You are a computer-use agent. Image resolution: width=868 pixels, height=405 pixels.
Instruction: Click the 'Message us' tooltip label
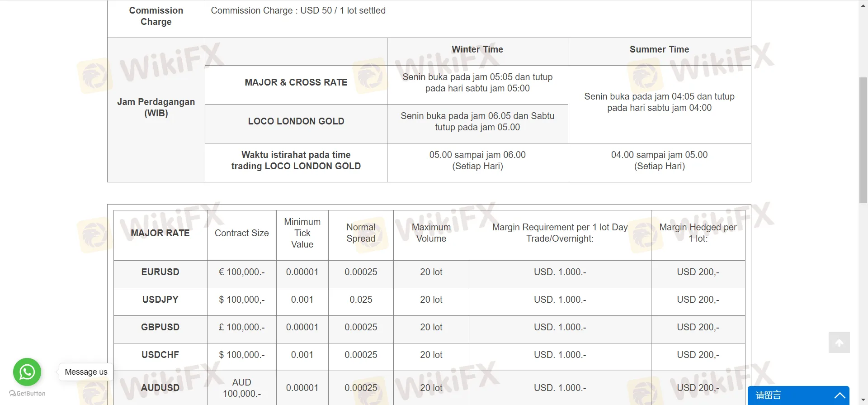[86, 372]
